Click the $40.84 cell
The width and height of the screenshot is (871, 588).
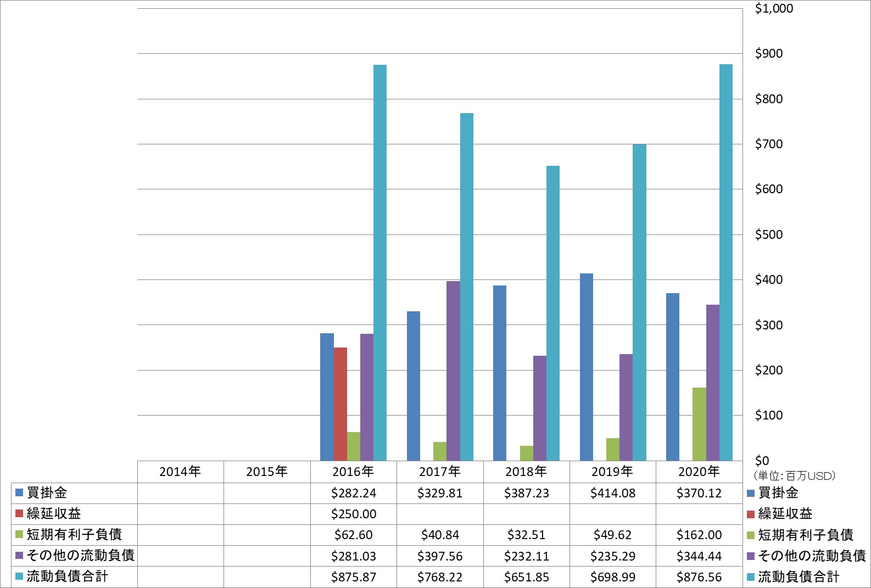[440, 535]
